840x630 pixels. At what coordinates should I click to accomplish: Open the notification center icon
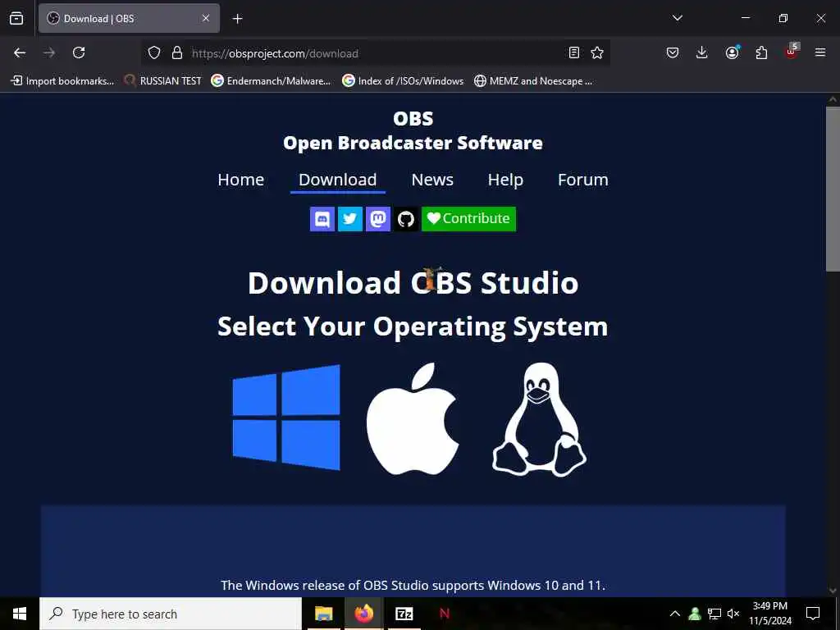click(813, 614)
